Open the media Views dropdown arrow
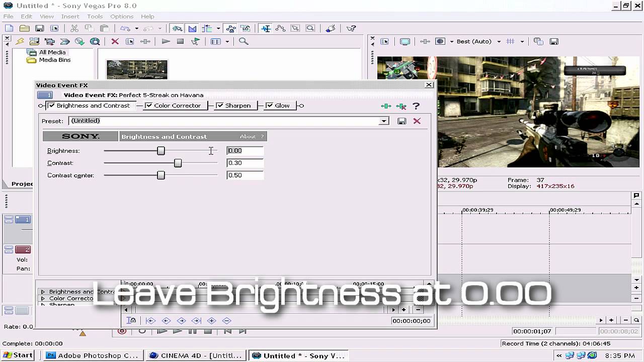The width and height of the screenshot is (644, 362). click(x=227, y=41)
